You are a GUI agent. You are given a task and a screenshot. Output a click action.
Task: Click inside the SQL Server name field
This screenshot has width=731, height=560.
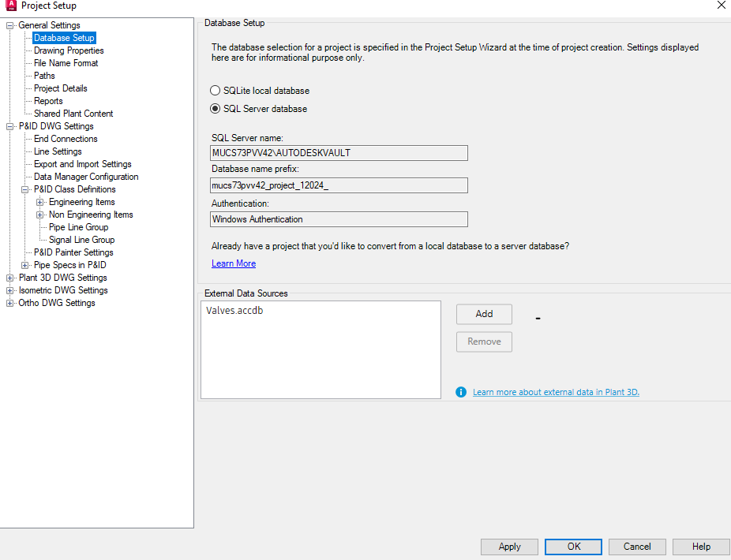pos(339,152)
